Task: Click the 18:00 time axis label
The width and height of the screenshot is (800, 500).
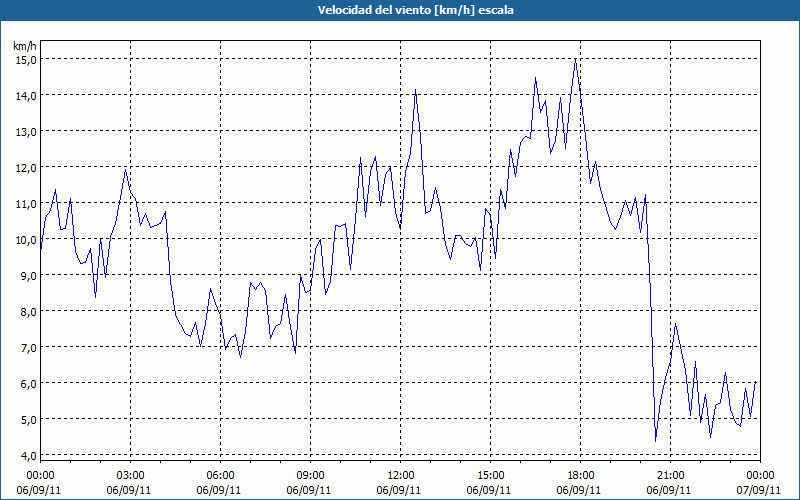Action: click(581, 476)
